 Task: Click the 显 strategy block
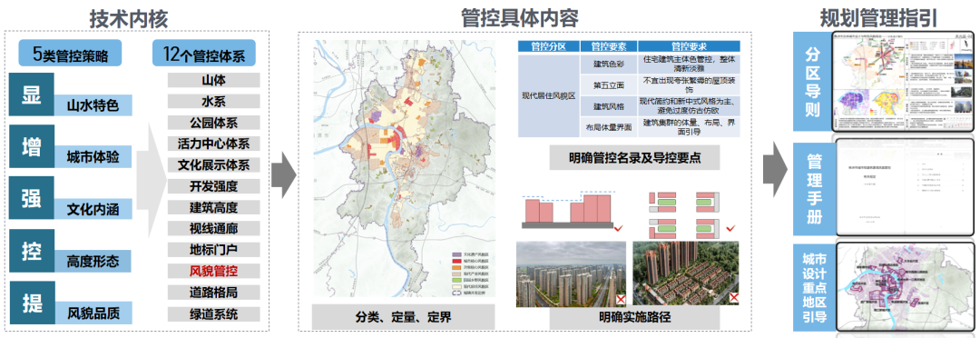[x=31, y=94]
